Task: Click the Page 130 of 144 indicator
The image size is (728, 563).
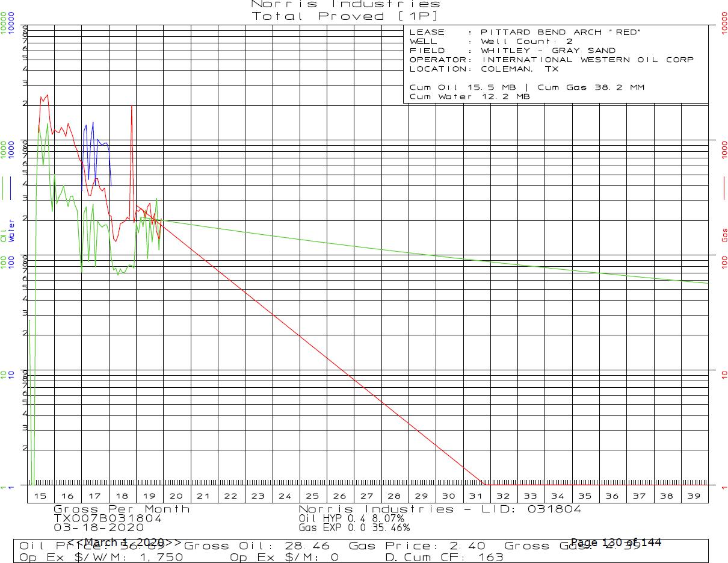Action: click(615, 543)
